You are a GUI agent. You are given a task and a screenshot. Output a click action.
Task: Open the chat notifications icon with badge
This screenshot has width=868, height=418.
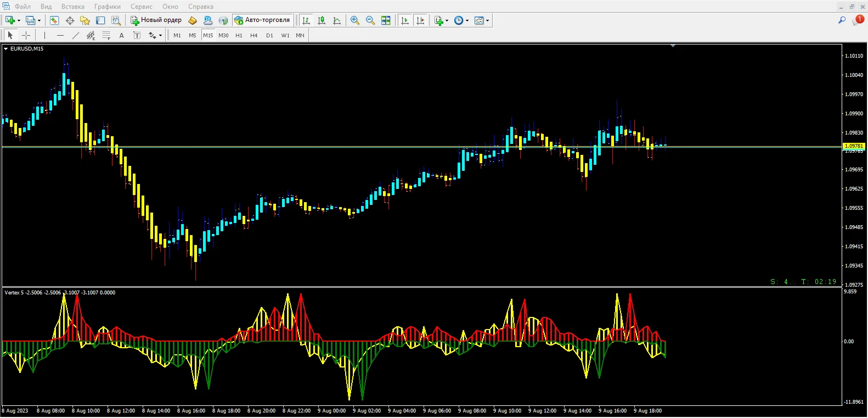[858, 20]
